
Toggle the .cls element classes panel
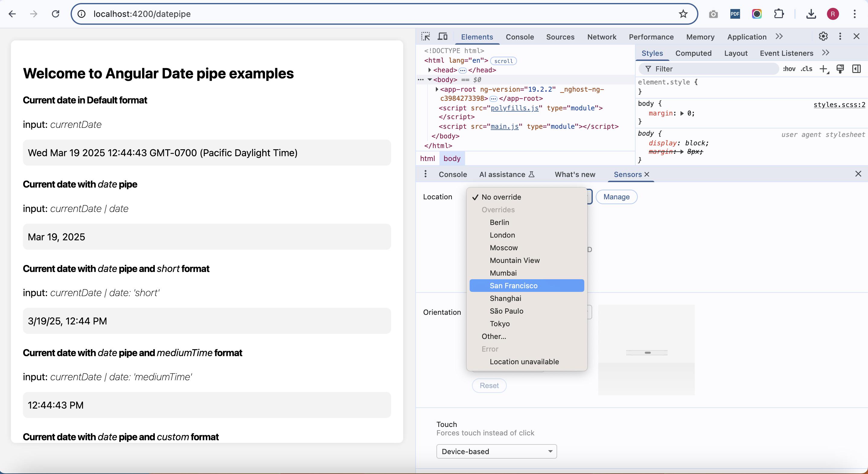806,69
